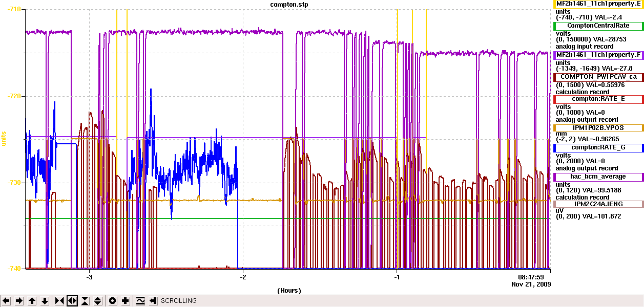Screen dimensions: 644x307
Task: Select the ComptonCentralRate curve label
Action: (598, 26)
